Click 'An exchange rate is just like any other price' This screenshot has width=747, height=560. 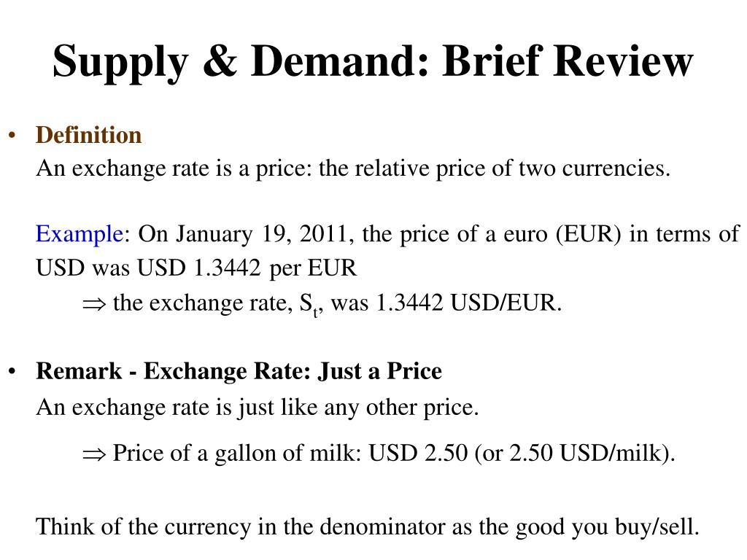click(x=258, y=408)
